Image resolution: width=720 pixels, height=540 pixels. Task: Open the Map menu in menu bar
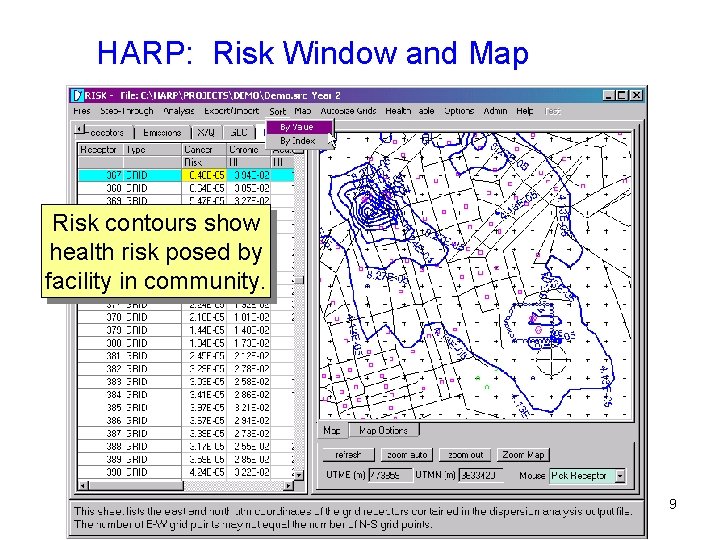[x=303, y=111]
